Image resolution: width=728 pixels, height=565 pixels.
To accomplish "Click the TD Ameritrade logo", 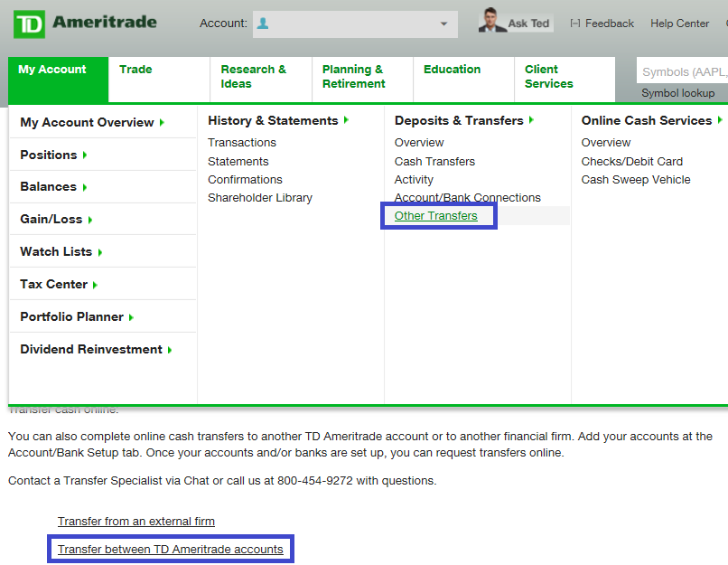I will pyautogui.click(x=81, y=22).
